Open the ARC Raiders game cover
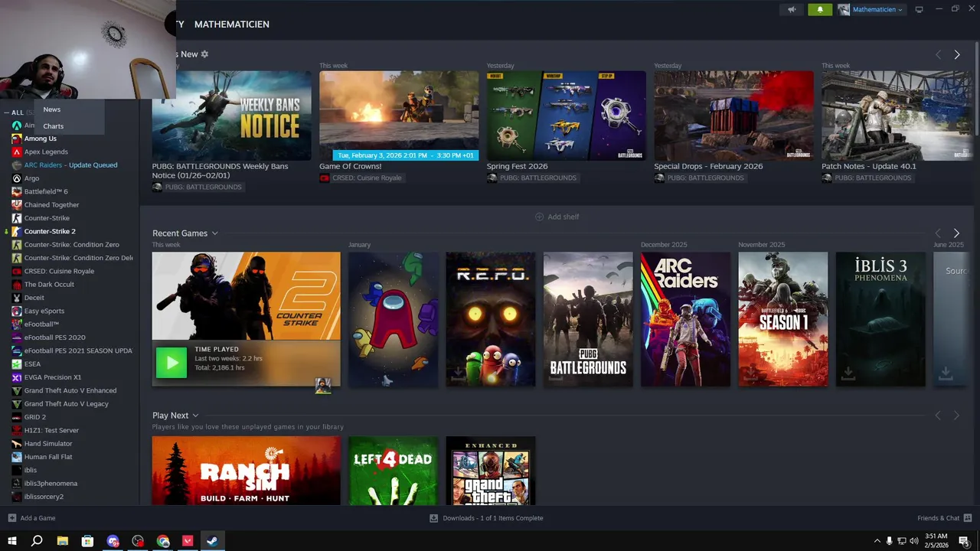This screenshot has height=551, width=980. 685,319
